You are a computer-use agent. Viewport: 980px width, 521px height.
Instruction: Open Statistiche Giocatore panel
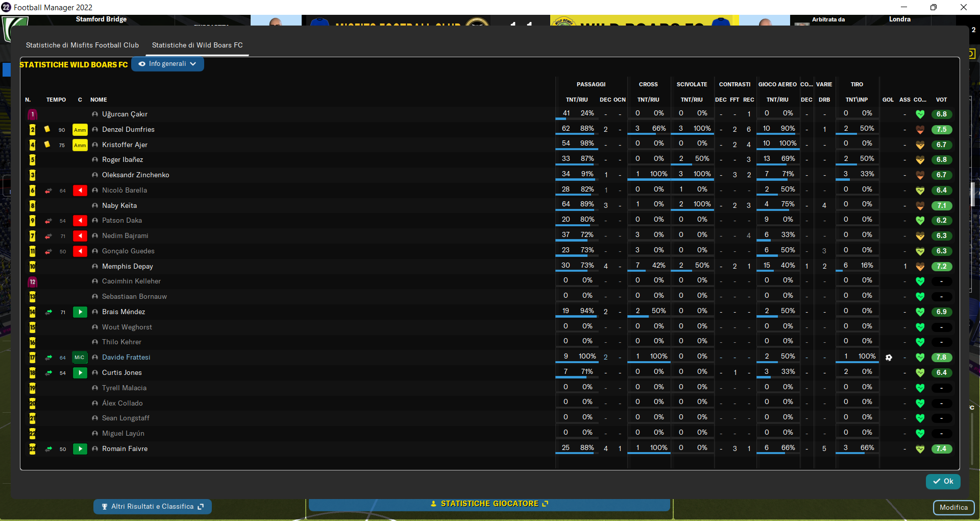click(489, 504)
